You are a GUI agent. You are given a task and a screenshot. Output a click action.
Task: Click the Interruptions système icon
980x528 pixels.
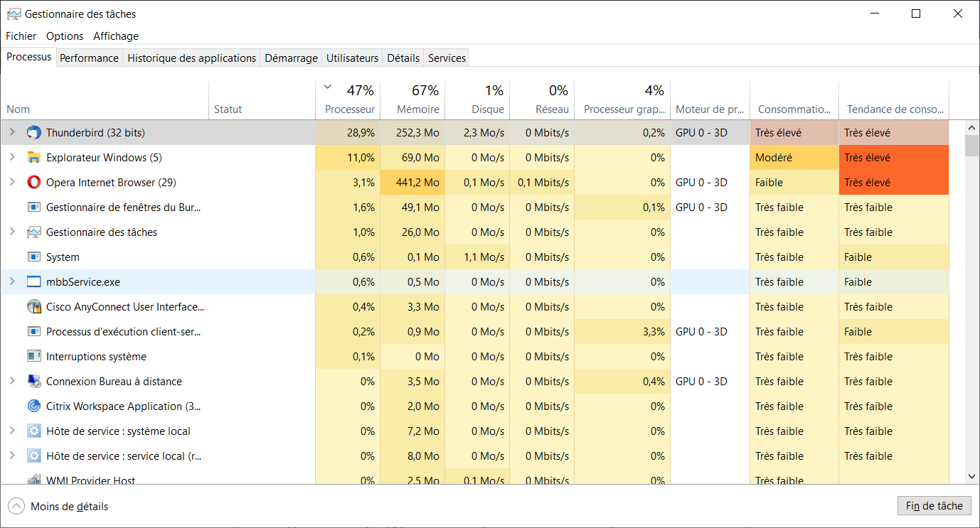click(33, 357)
